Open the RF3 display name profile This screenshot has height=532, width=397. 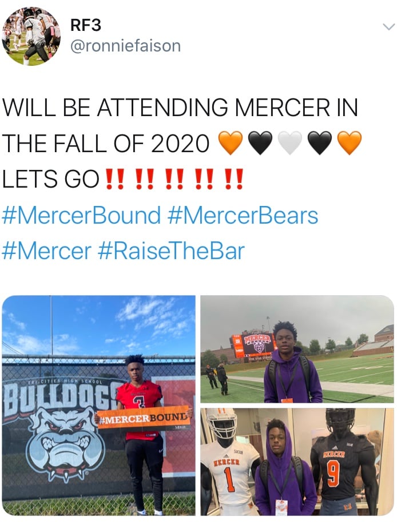(x=85, y=25)
